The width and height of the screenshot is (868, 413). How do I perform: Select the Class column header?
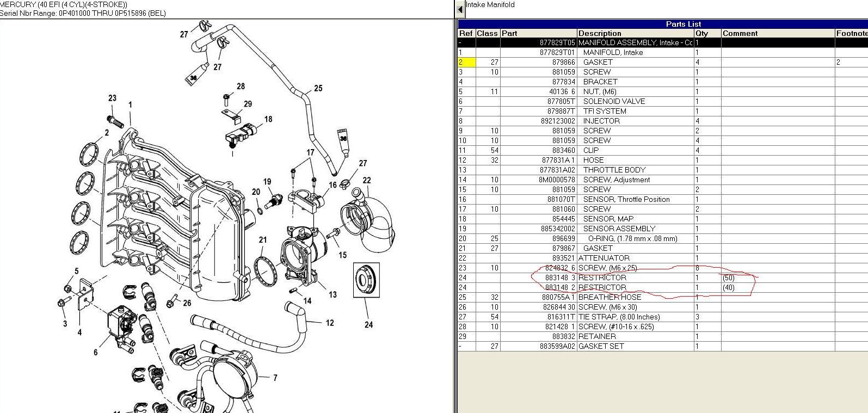488,33
